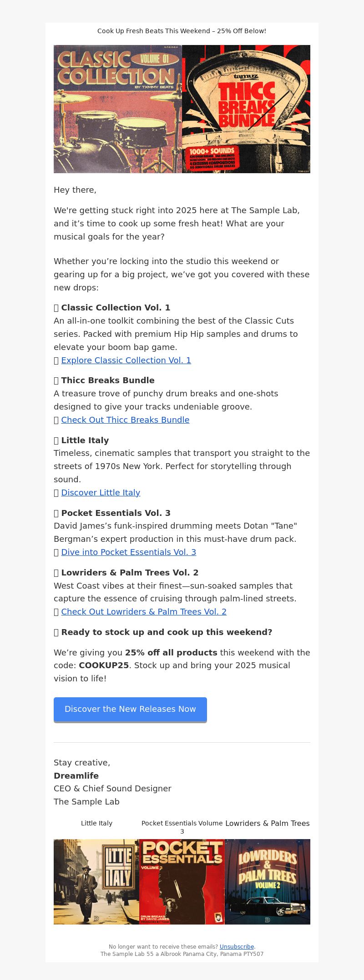This screenshot has height=980, width=364.
Task: Open the Lowriders & Palm Trees Volume 2 artwork
Action: pyautogui.click(x=268, y=882)
